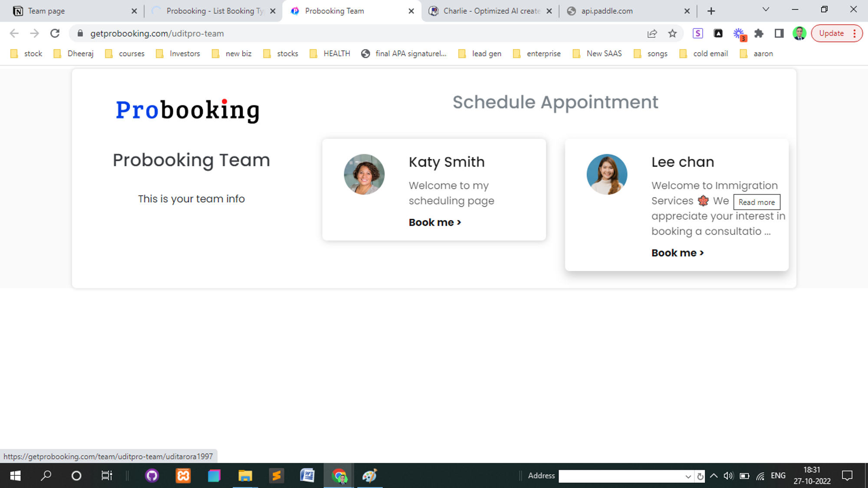Screen dimensions: 868x488
Task: Click the Lee chan name heading
Action: (683, 162)
